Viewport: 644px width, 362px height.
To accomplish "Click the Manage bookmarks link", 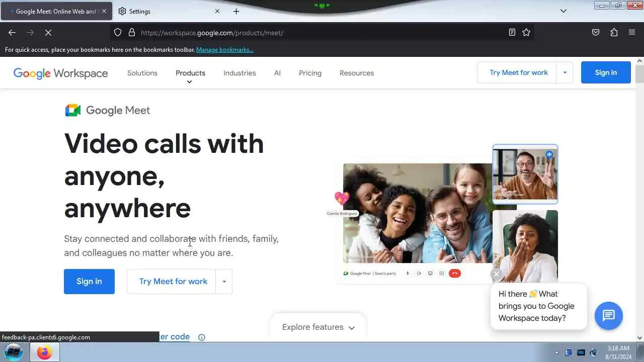I will tap(224, 49).
